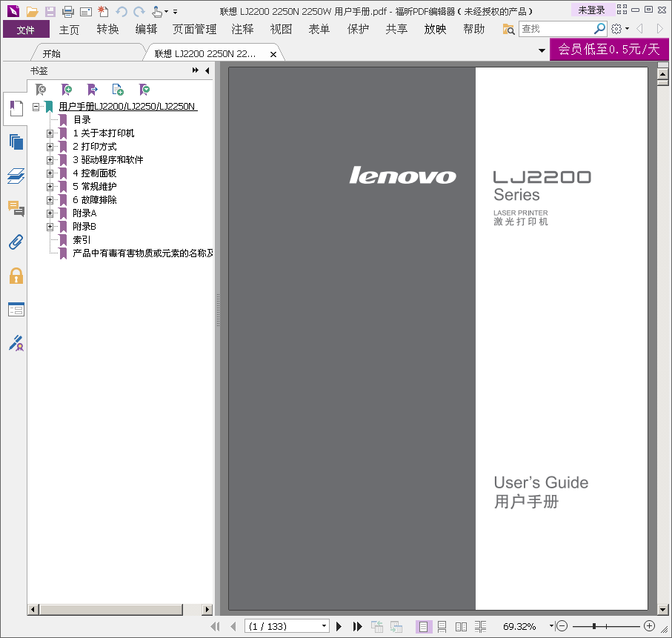Open the 主页 ribbon tab
Viewport: 672px width, 638px height.
pyautogui.click(x=69, y=30)
